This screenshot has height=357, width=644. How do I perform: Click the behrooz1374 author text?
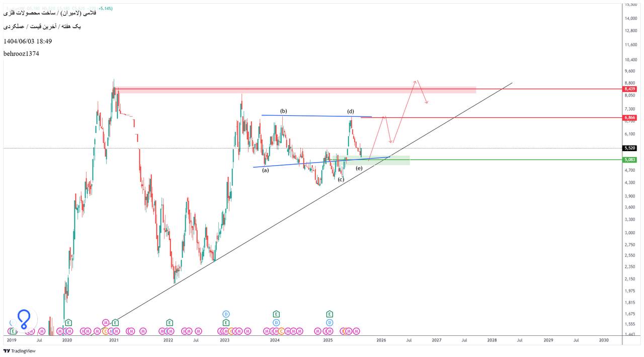click(21, 53)
